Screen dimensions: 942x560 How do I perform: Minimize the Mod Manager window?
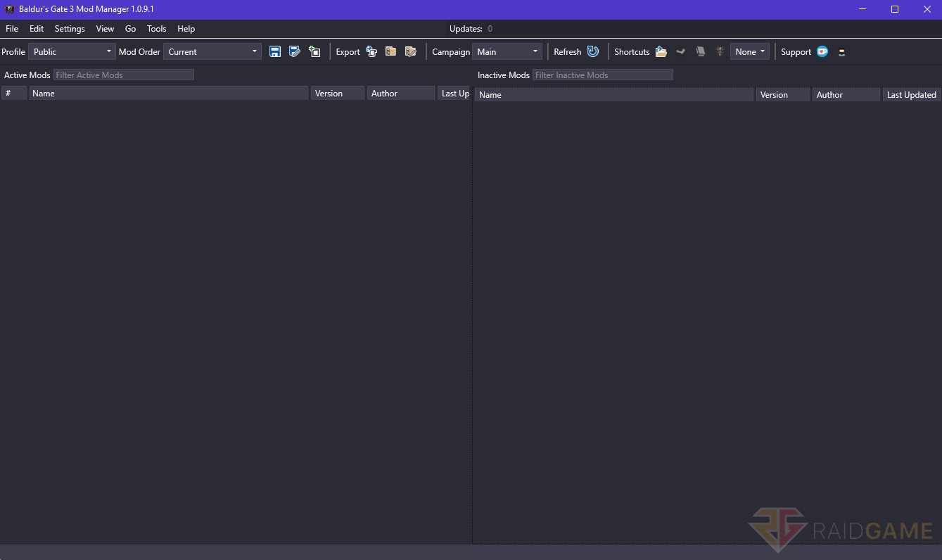tap(863, 9)
